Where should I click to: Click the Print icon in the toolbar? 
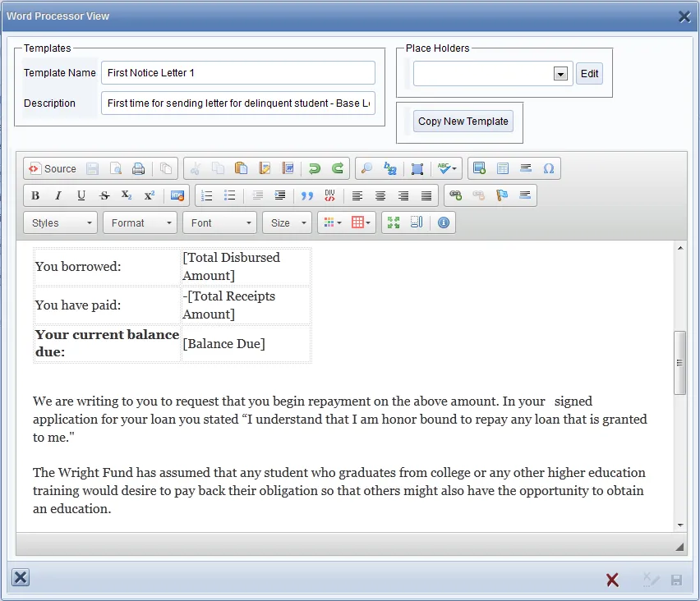[138, 168]
